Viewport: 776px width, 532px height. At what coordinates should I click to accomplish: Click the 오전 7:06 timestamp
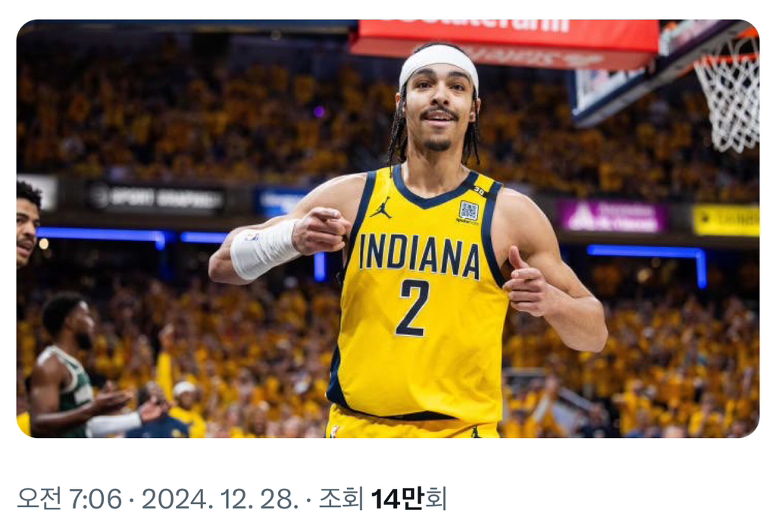click(69, 499)
